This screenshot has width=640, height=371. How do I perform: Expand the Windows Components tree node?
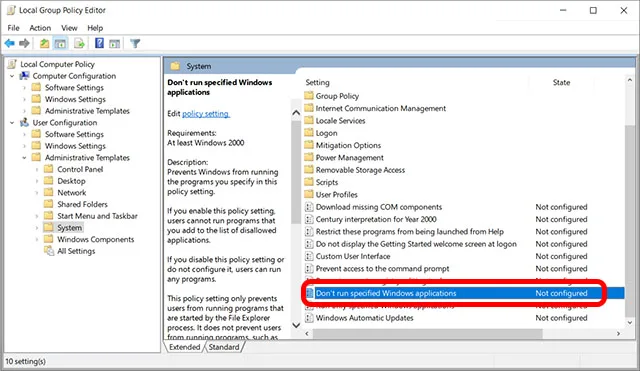pos(36,240)
